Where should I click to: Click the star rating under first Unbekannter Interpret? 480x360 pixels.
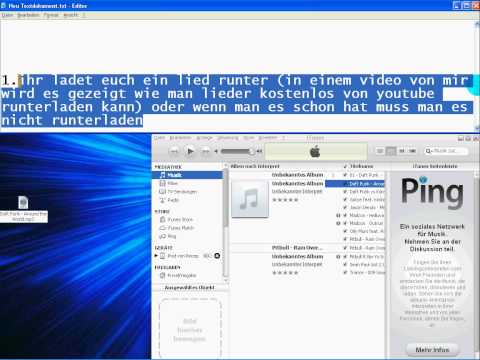285,200
